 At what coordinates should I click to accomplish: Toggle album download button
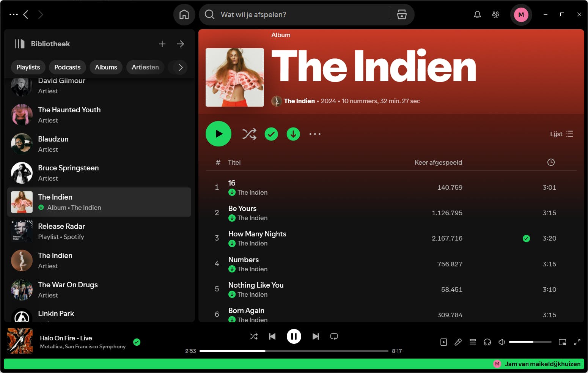point(293,134)
